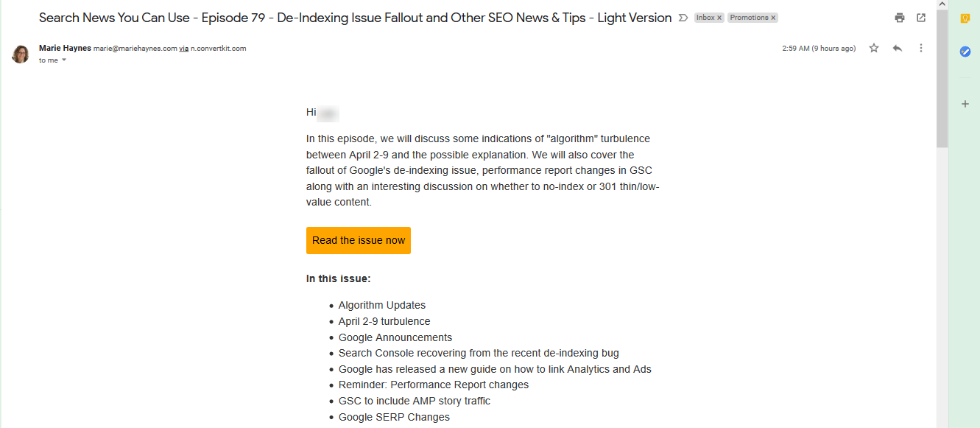The height and width of the screenshot is (428, 980).
Task: Remove the Inbox label using its x
Action: pos(719,18)
